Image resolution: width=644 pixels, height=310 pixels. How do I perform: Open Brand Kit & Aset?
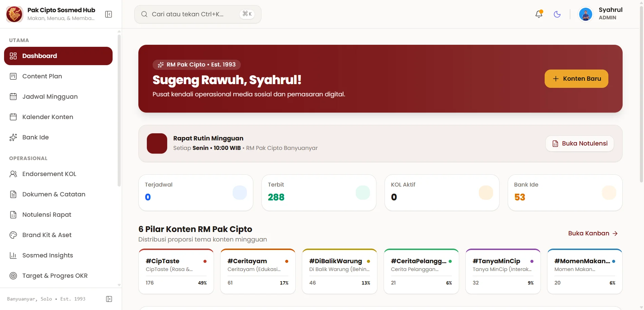[58, 235]
